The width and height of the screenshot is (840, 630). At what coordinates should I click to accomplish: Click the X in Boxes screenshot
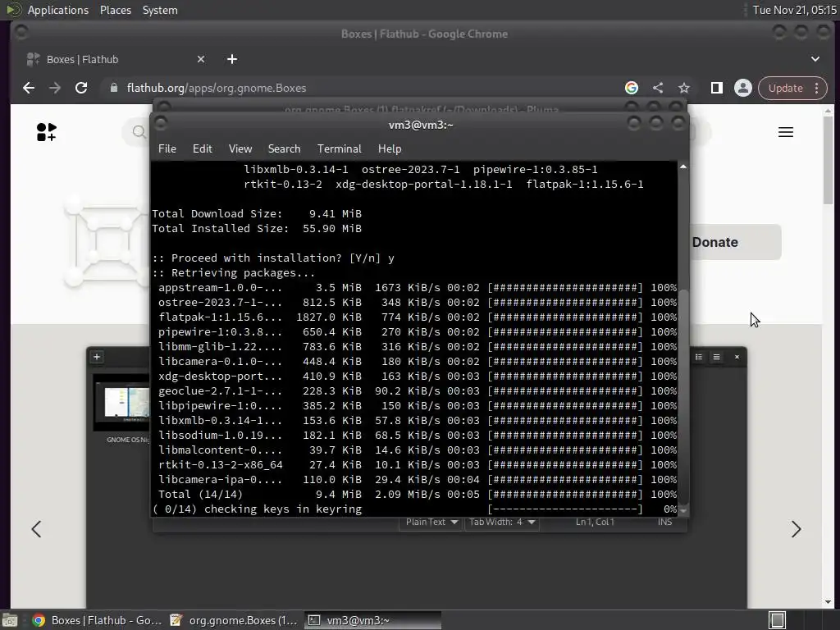tap(737, 357)
